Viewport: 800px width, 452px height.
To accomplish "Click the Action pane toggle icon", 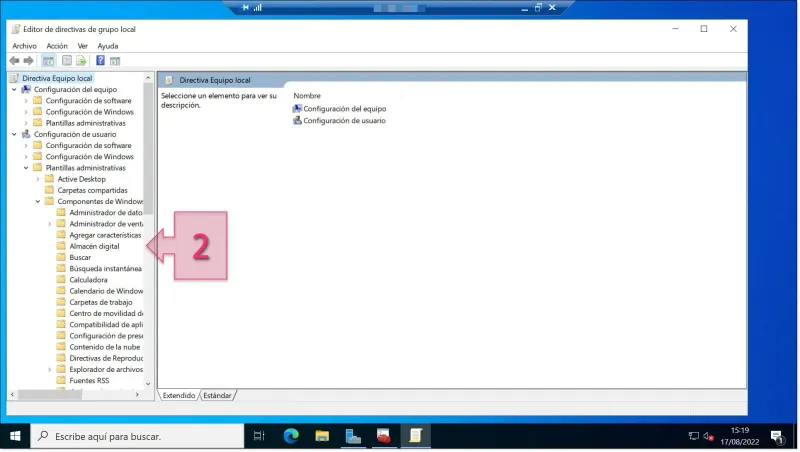I will (x=115, y=61).
